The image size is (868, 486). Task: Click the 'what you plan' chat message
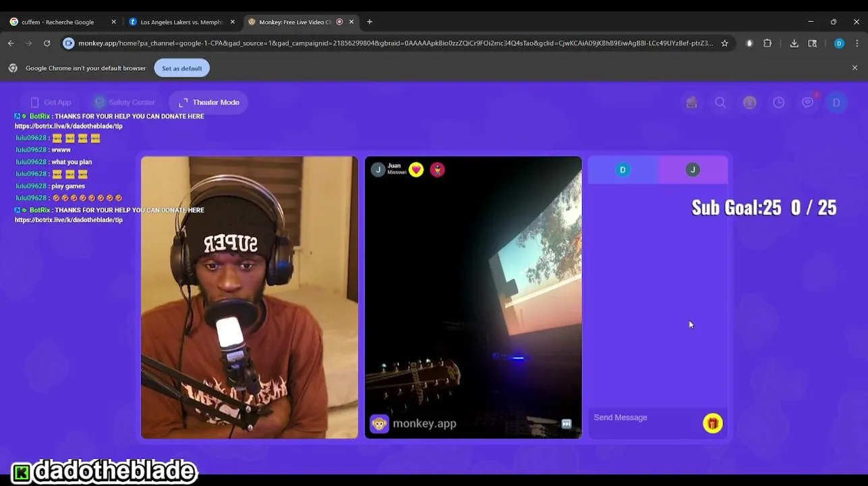[x=71, y=162]
